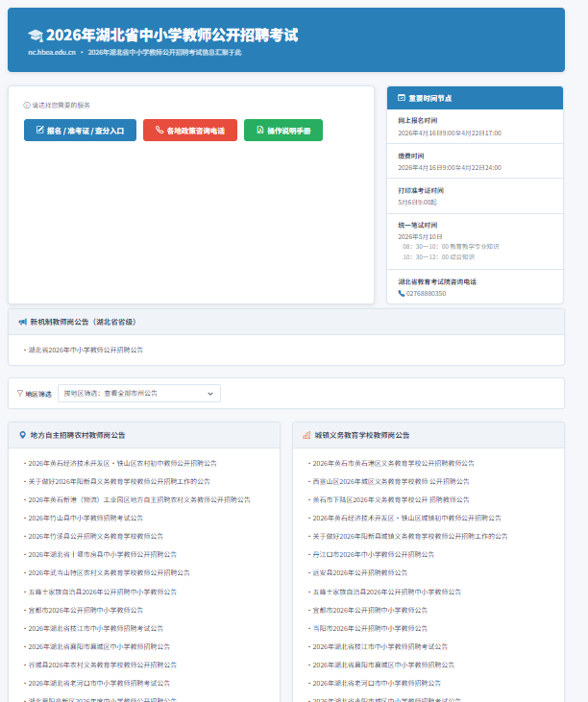This screenshot has width=588, height=702.
Task: Click the info icon beside 请选择您需要的服务
Action: (x=26, y=105)
